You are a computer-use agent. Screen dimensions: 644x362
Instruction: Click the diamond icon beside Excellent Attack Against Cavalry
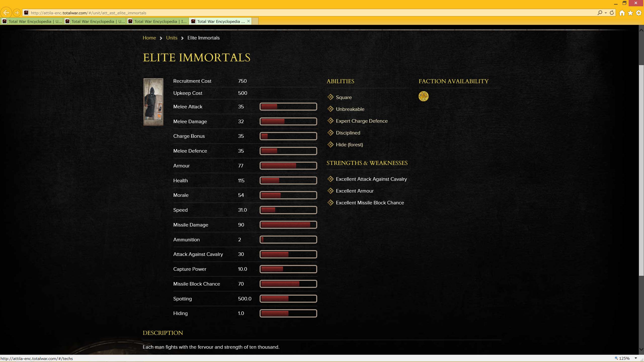(x=330, y=179)
